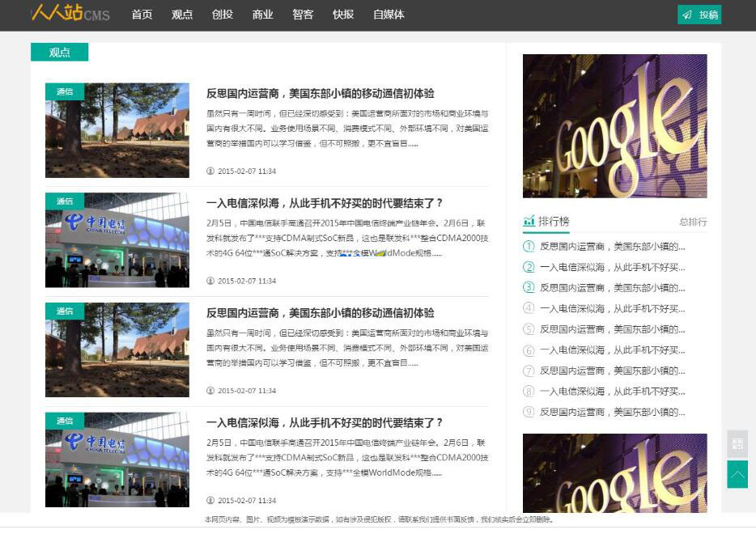This screenshot has height=538, width=756.
Task: Open third article trees thumbnail
Action: click(117, 350)
